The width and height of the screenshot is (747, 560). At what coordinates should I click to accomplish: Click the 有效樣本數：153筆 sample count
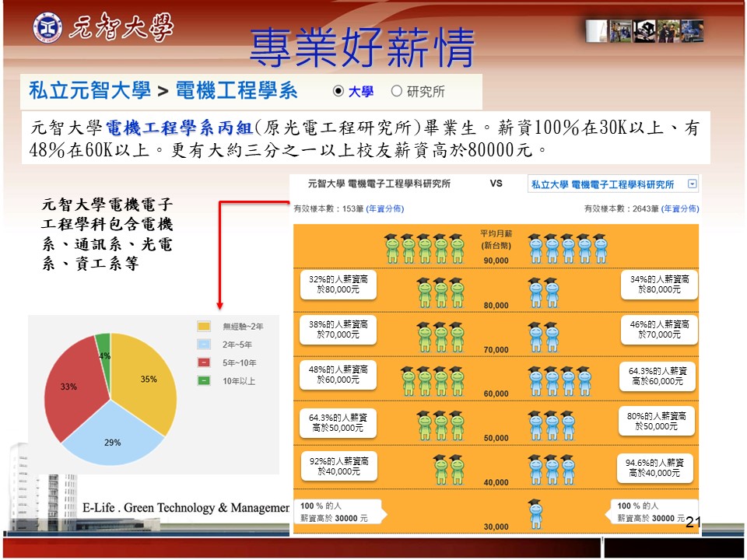pos(328,208)
